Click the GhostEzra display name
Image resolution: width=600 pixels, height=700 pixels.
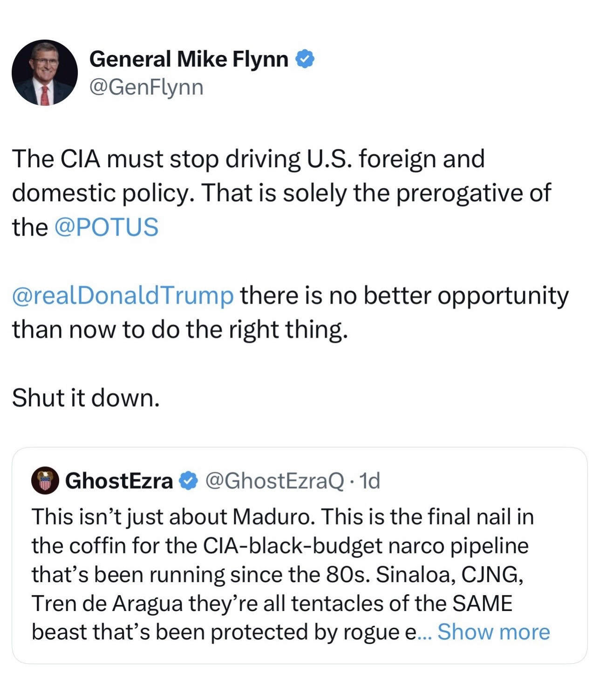click(x=119, y=481)
